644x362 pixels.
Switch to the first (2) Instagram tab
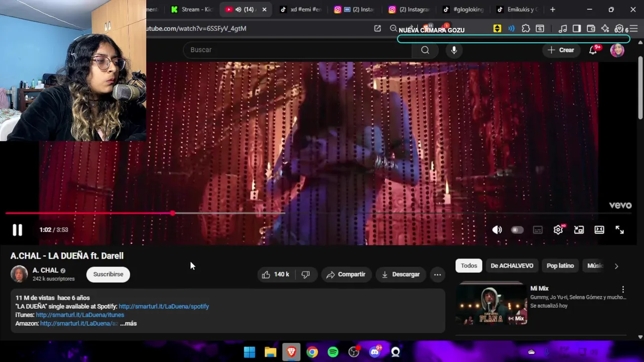[x=355, y=10]
